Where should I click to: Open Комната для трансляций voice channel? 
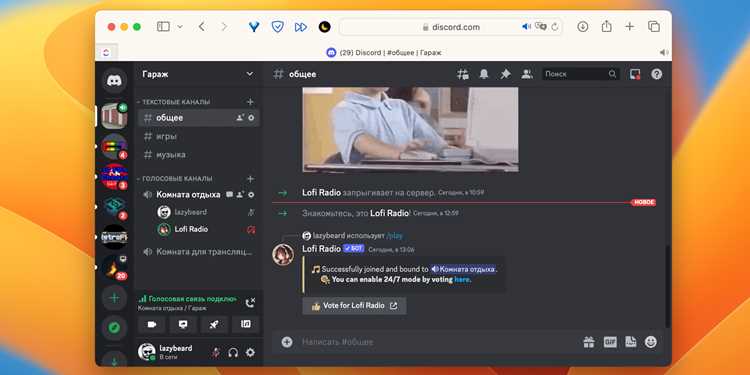(x=199, y=252)
